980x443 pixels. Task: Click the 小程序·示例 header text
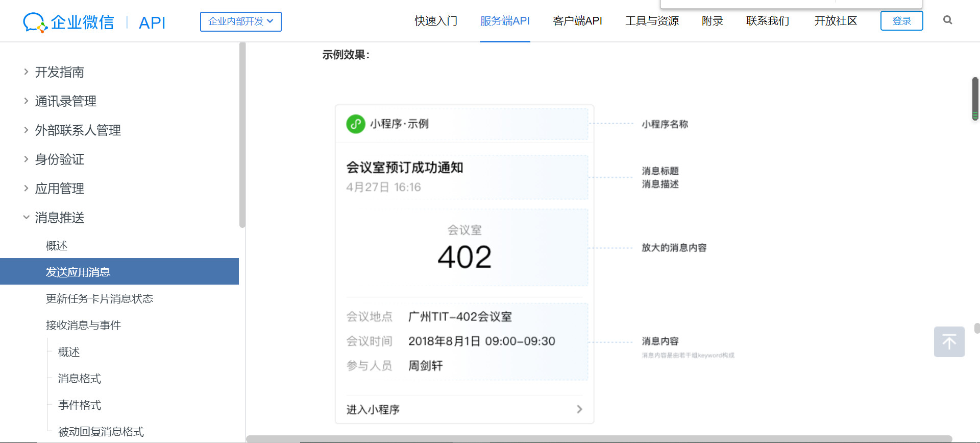[400, 124]
